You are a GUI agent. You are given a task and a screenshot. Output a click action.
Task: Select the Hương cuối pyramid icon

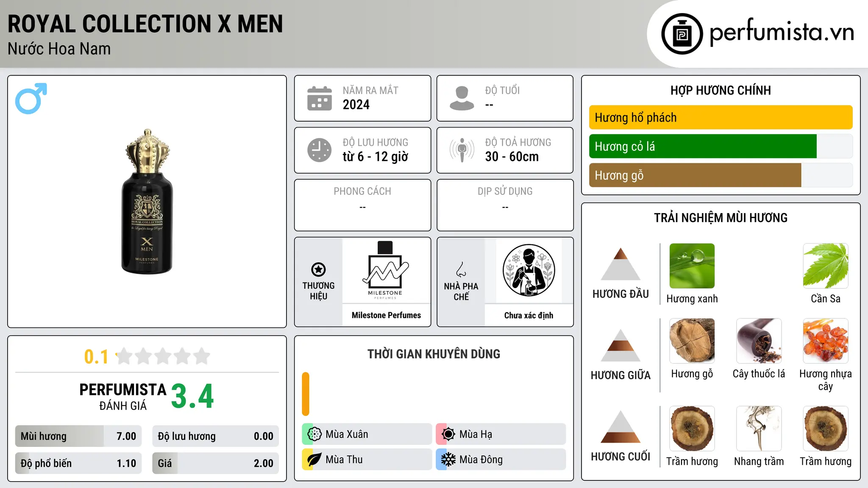click(x=620, y=427)
